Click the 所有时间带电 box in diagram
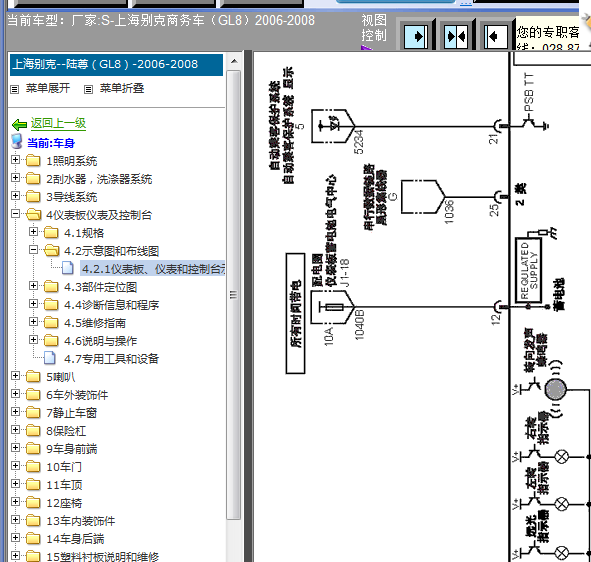 point(295,314)
